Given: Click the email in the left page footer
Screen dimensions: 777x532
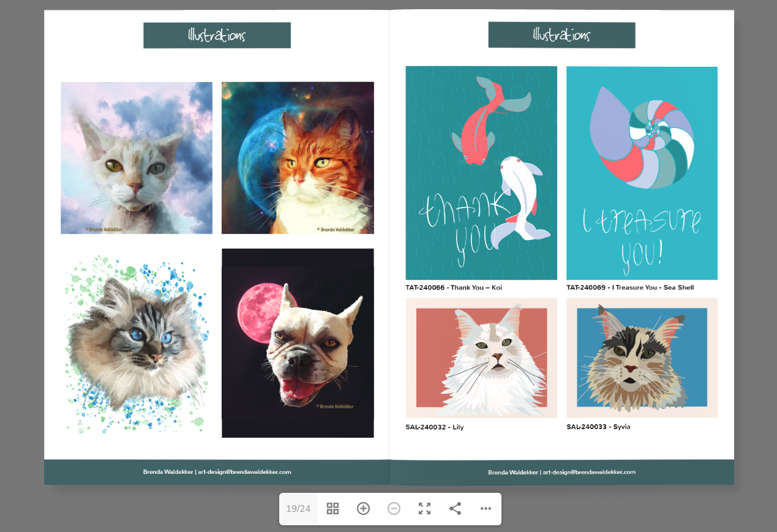Looking at the screenshot, I should (244, 472).
